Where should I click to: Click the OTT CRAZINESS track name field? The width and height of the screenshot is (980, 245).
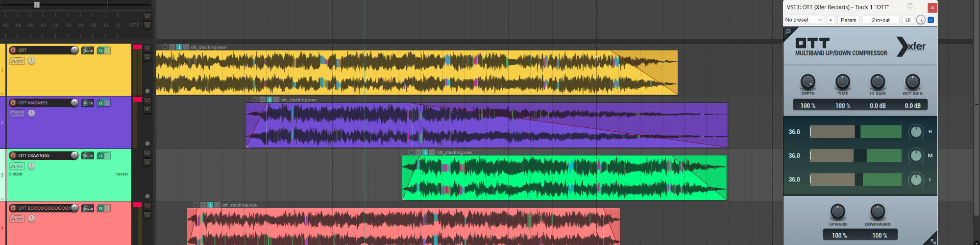pyautogui.click(x=43, y=155)
